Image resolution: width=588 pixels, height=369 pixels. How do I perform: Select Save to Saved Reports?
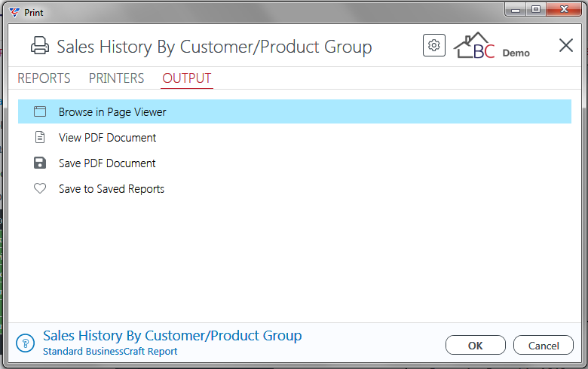pos(112,189)
